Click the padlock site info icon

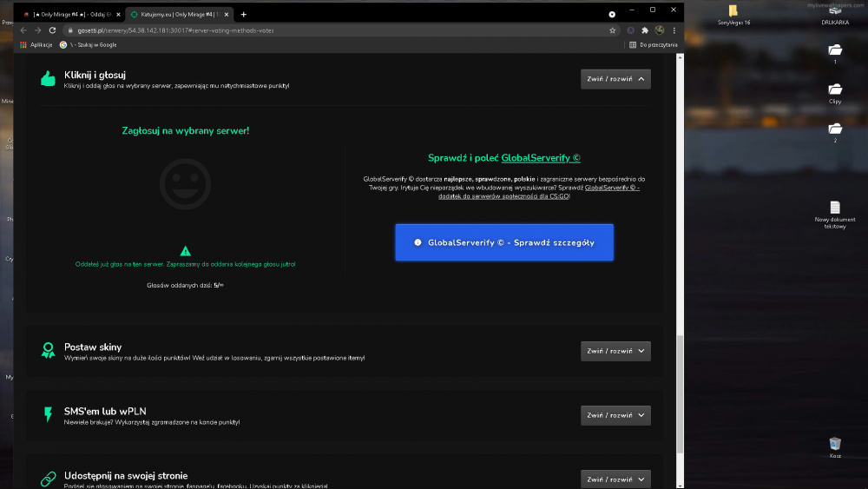point(70,30)
